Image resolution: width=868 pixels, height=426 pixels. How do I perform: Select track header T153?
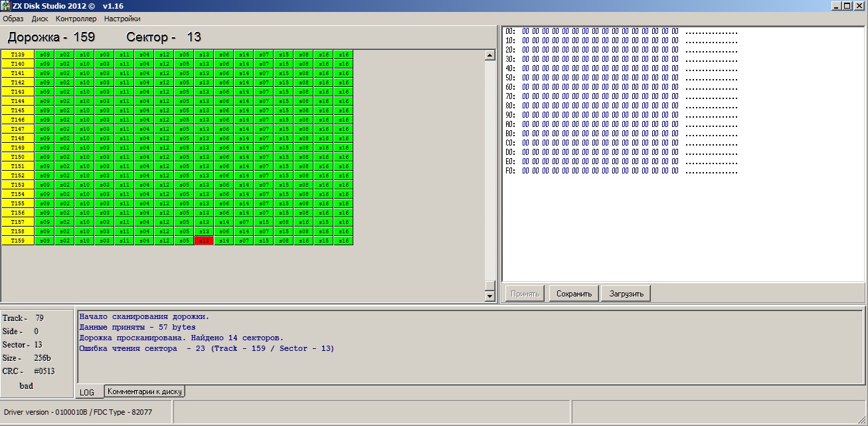tap(18, 185)
